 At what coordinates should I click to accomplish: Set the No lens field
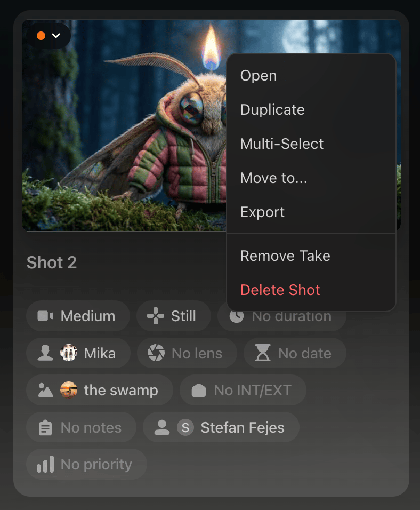pyautogui.click(x=187, y=353)
